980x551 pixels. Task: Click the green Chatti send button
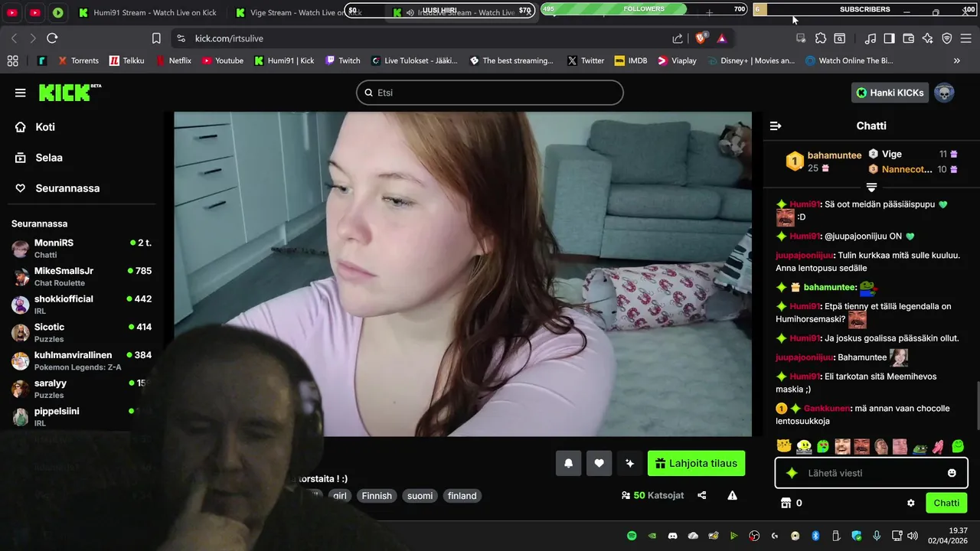click(946, 503)
